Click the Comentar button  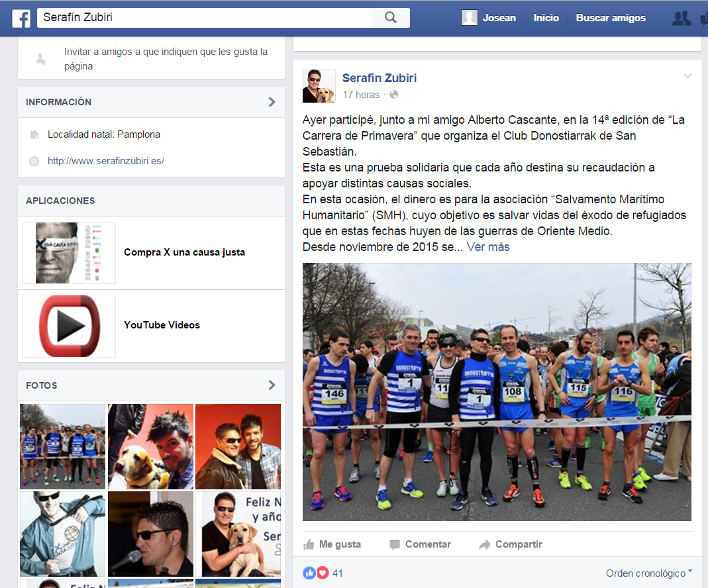421,545
